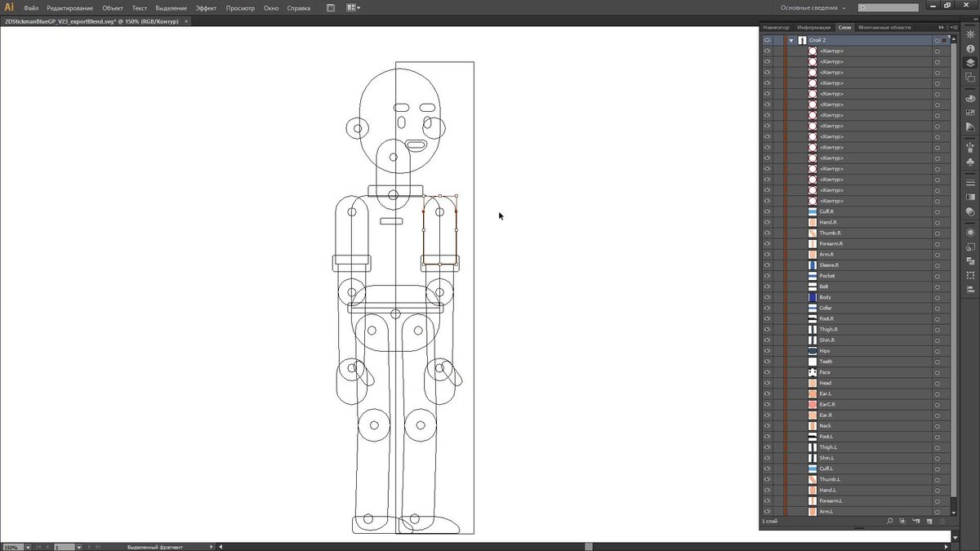Open the Color palette icon in dock
The image size is (980, 551).
[970, 99]
